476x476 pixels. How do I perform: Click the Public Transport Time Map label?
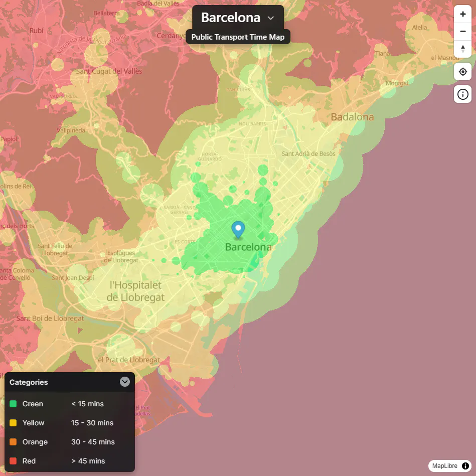click(x=238, y=37)
